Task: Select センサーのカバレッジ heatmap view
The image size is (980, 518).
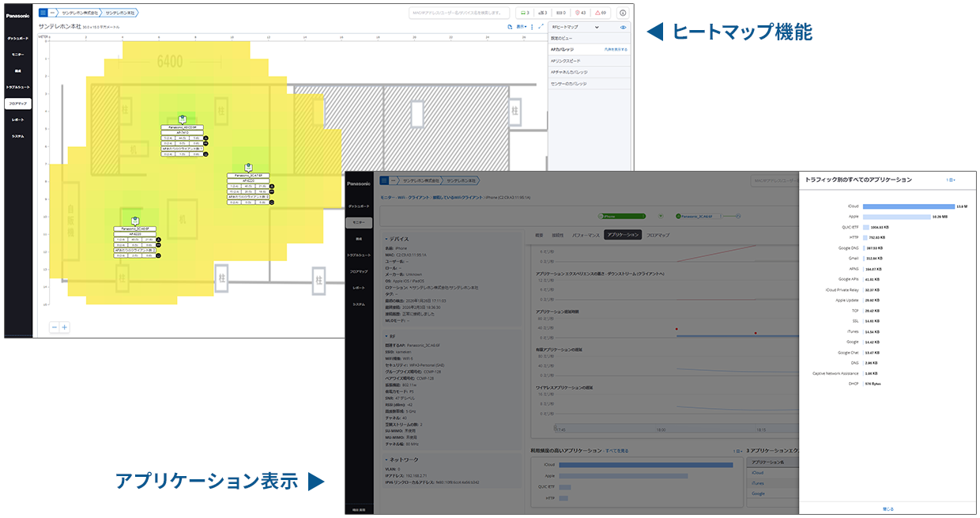Action: point(569,83)
